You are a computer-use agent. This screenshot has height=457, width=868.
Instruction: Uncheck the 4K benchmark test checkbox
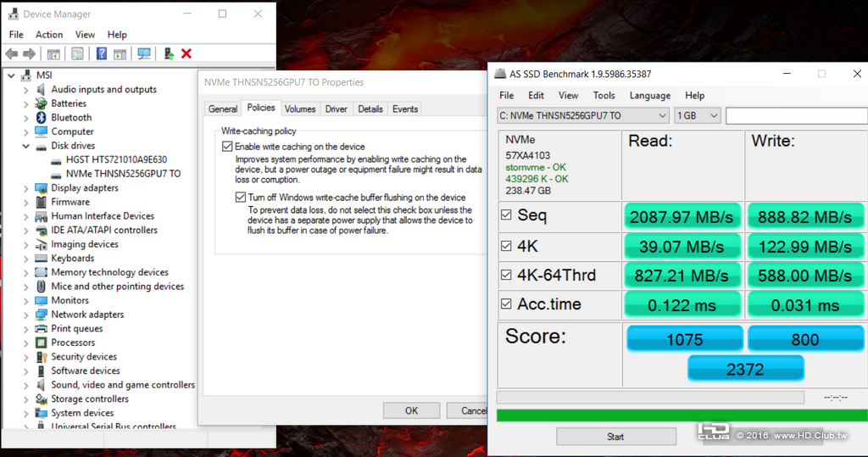[x=506, y=246]
